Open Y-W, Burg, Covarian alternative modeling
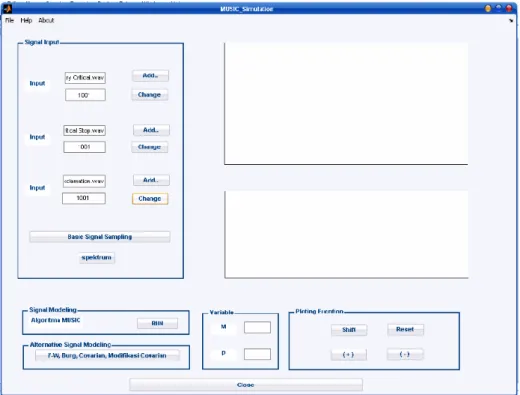Screen dimensions: 520x395 point(107,355)
